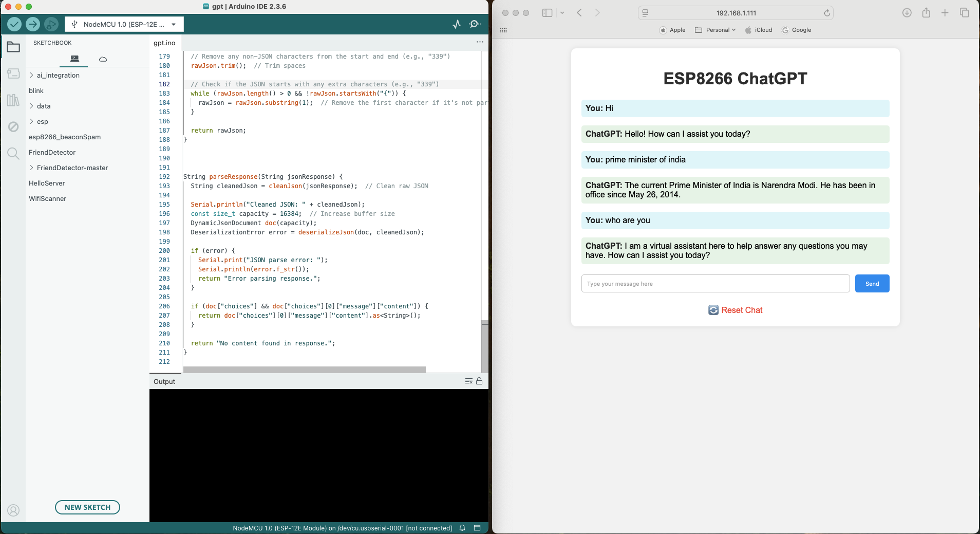Viewport: 980px width, 534px height.
Task: Click the 'You: prime minister of india' message
Action: click(x=736, y=160)
